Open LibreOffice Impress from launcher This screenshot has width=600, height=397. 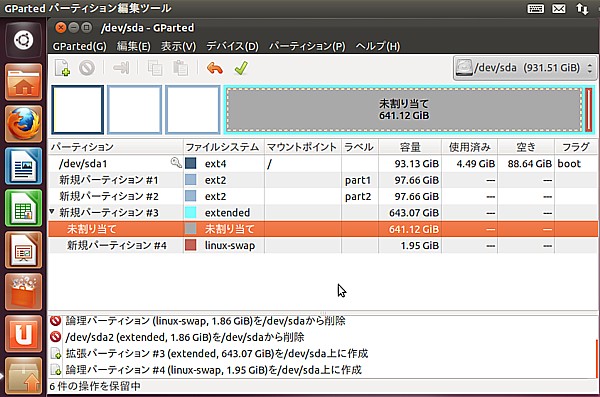[23, 250]
